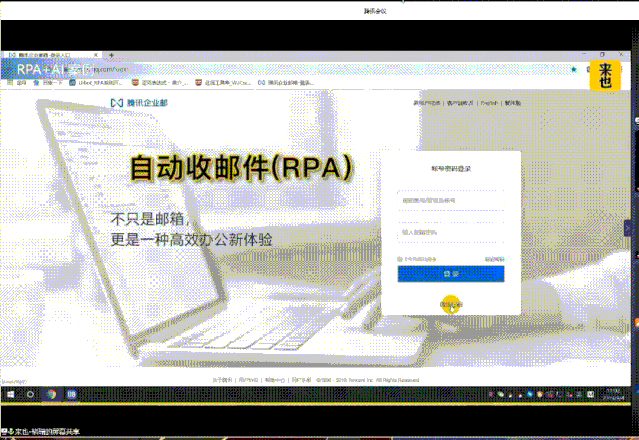The width and height of the screenshot is (639, 440).
Task: Click the bookmark star in address bar
Action: [574, 69]
